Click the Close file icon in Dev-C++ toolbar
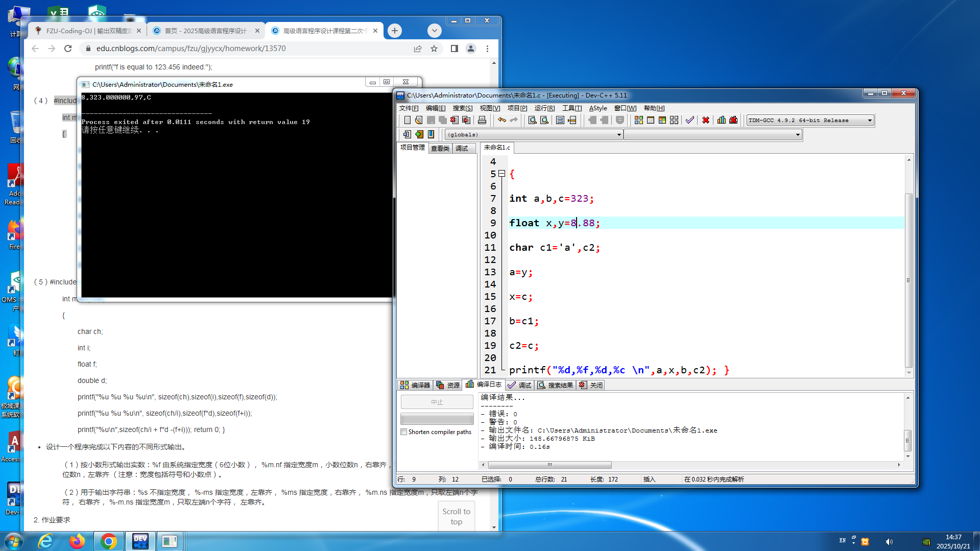This screenshot has width=980, height=551. pos(455,120)
